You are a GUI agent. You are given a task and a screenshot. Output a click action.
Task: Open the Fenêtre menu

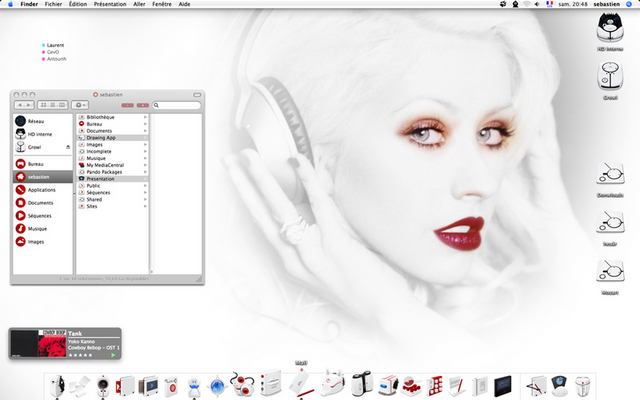[162, 4]
